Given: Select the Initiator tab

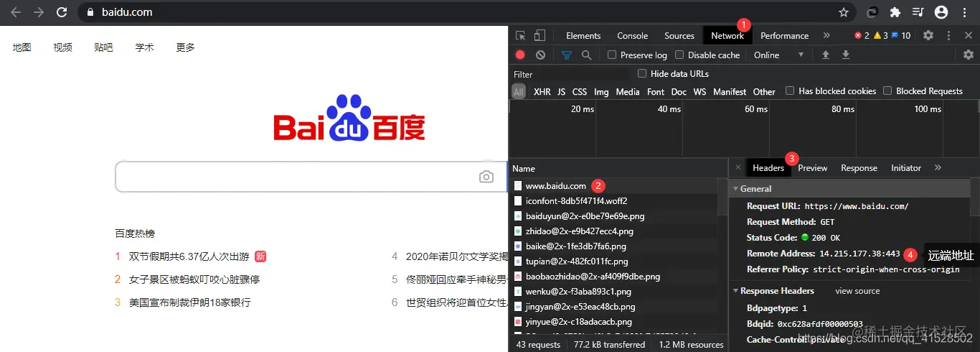Looking at the screenshot, I should pos(906,167).
